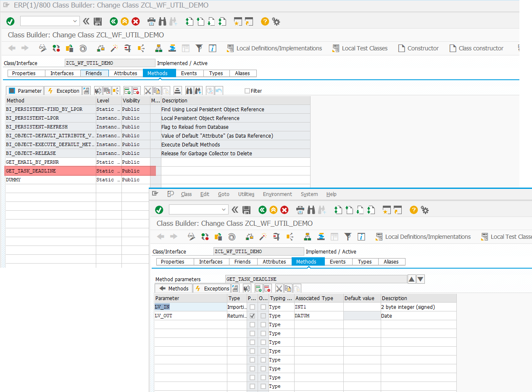The width and height of the screenshot is (532, 392).
Task: Toggle Optional checkbox for LV_OUT
Action: coord(263,316)
